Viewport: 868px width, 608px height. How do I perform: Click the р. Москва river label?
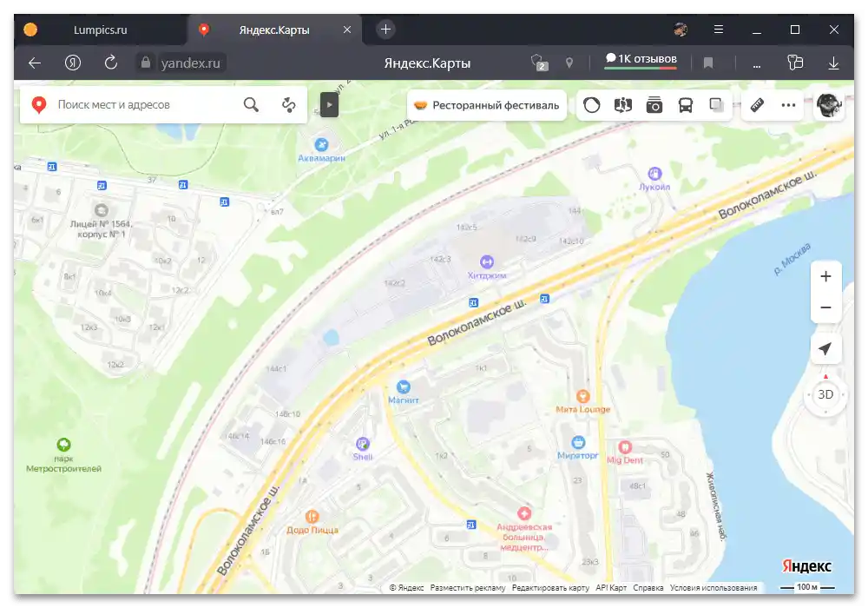(x=792, y=259)
